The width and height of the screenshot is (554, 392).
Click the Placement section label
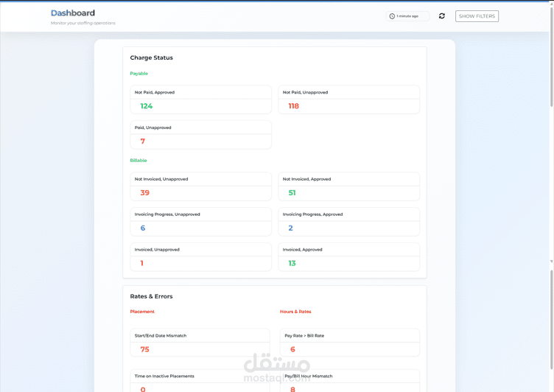pyautogui.click(x=142, y=312)
